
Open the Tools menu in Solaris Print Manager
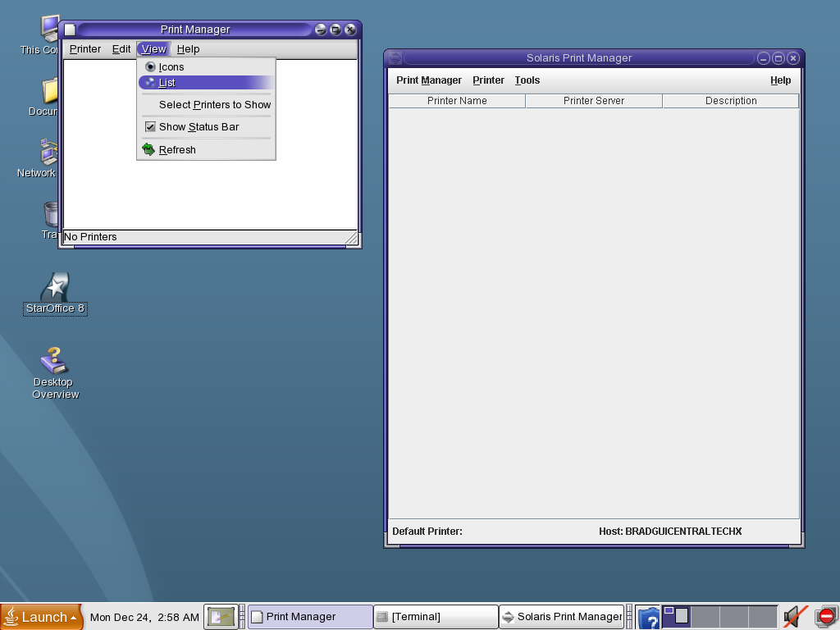pos(527,80)
